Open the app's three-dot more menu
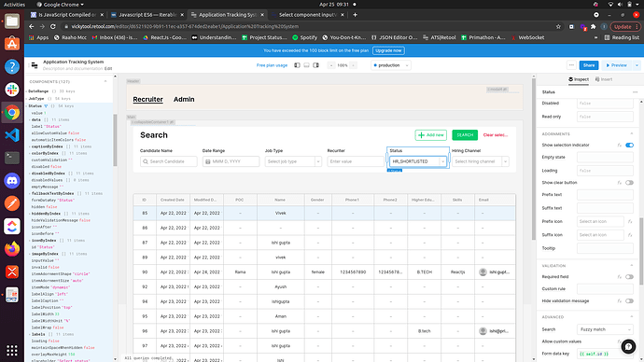 click(x=571, y=65)
